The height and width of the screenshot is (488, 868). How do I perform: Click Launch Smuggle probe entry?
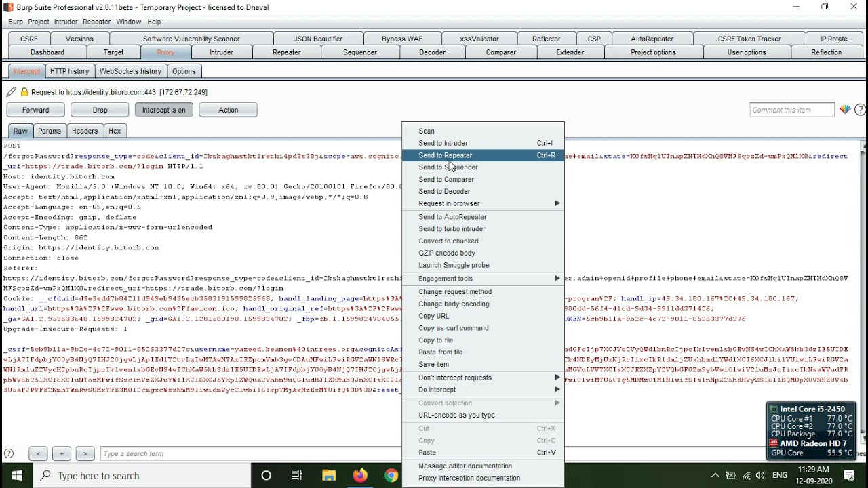pos(483,266)
